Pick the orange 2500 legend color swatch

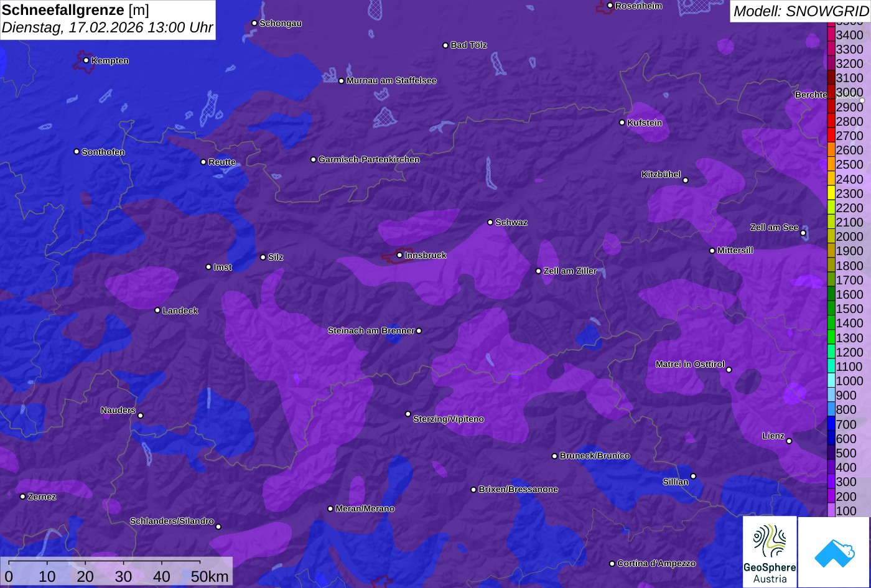pos(831,165)
